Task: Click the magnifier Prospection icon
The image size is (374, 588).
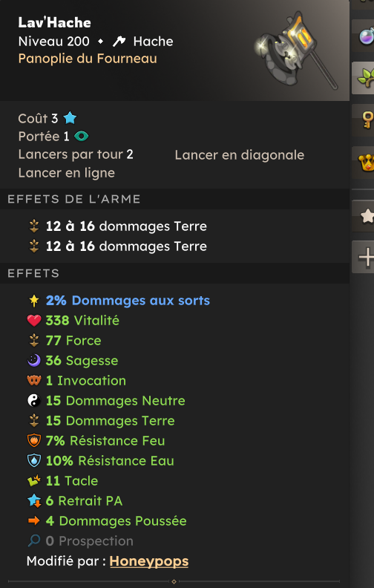Action: tap(33, 540)
